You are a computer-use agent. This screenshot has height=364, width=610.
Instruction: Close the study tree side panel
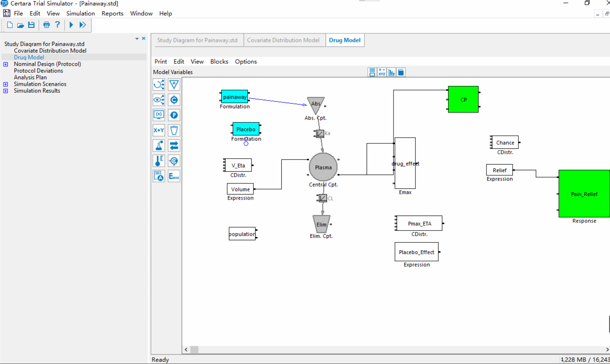tap(144, 38)
